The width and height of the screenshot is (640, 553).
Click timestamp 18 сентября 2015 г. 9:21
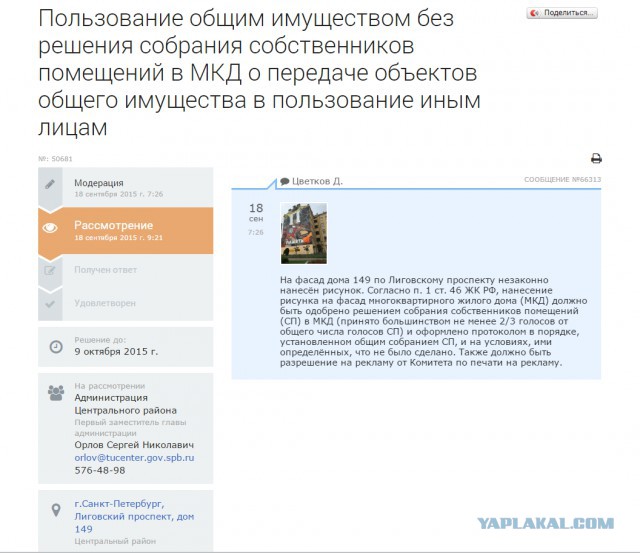click(x=118, y=238)
